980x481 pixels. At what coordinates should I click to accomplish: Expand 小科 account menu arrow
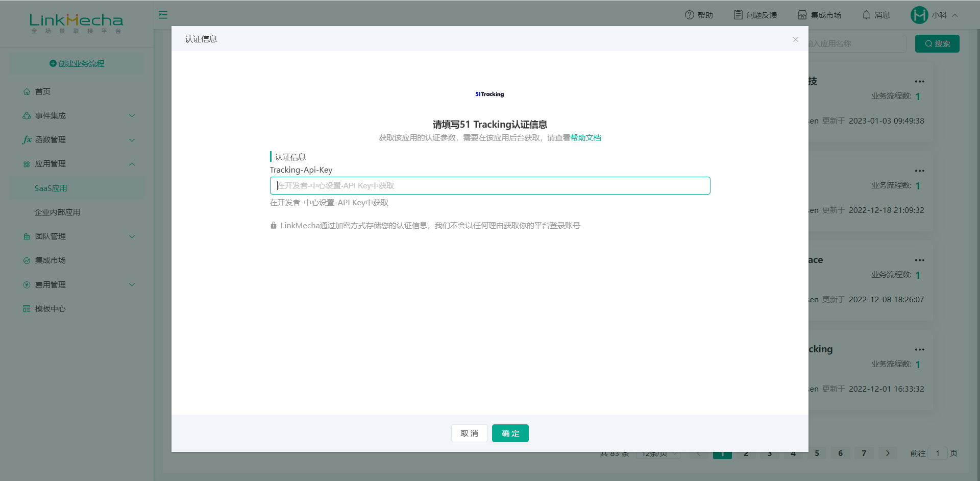(x=954, y=15)
